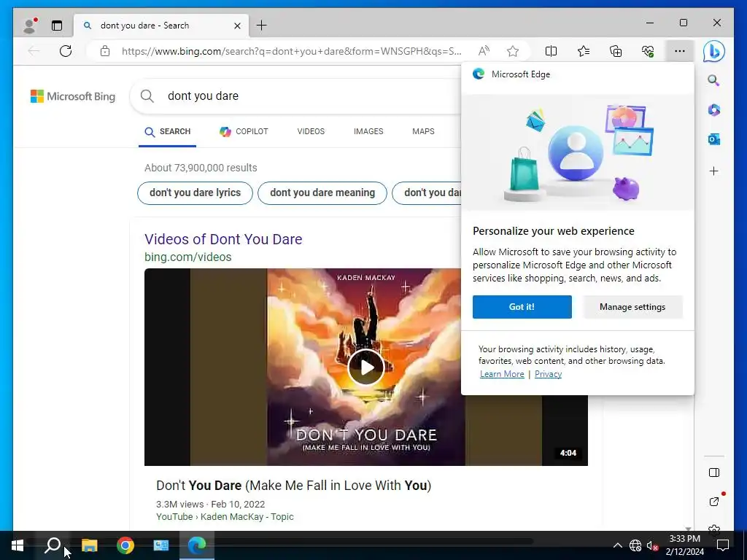Viewport: 747px width, 560px height.
Task: Switch to the IMAGES tab
Action: [368, 131]
